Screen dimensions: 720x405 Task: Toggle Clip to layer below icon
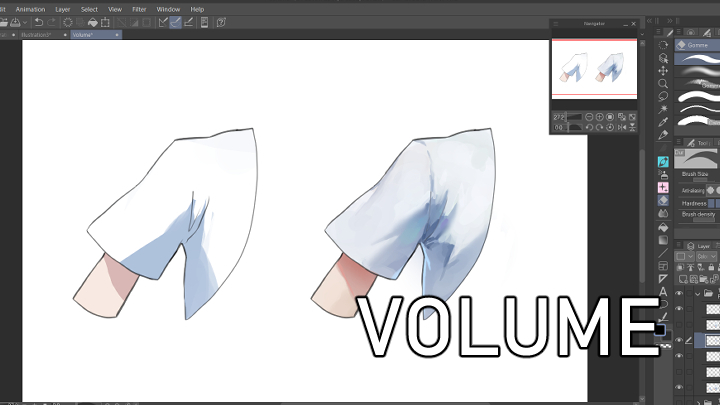681,267
